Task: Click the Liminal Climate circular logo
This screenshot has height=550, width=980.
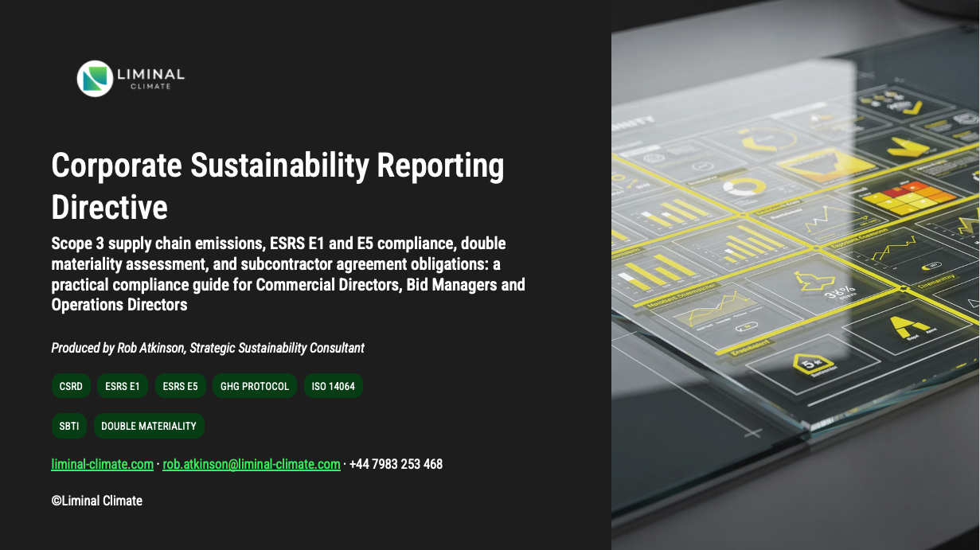Action: 95,78
